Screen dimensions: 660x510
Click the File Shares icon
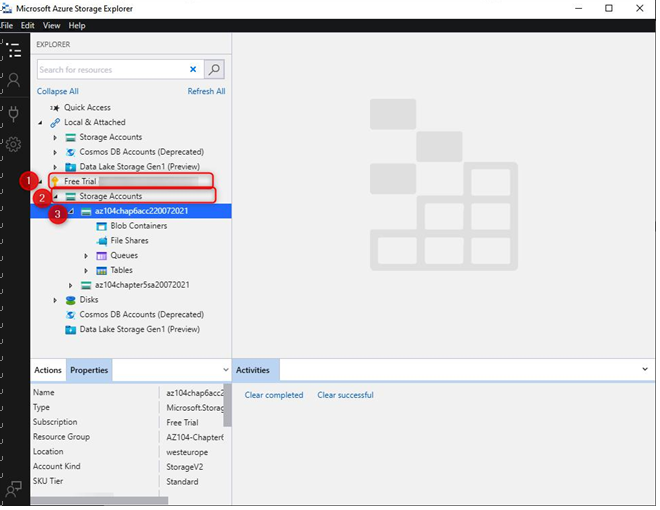101,241
